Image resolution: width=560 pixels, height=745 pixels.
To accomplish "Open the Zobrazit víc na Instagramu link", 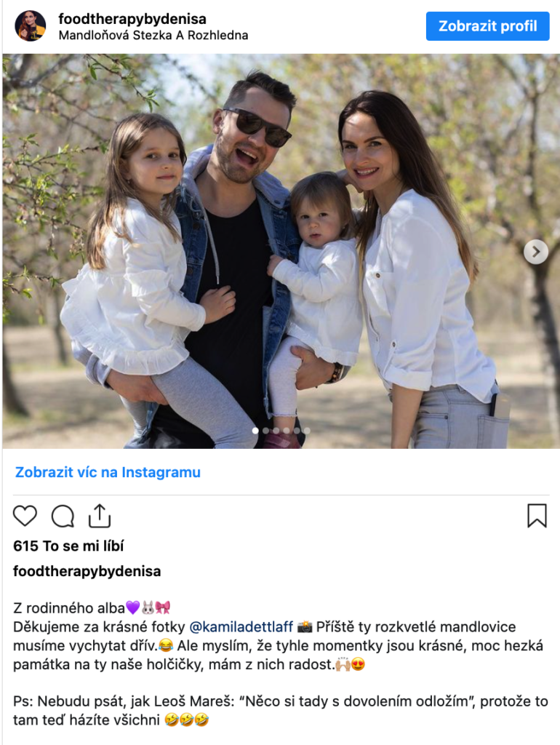I will 108,472.
